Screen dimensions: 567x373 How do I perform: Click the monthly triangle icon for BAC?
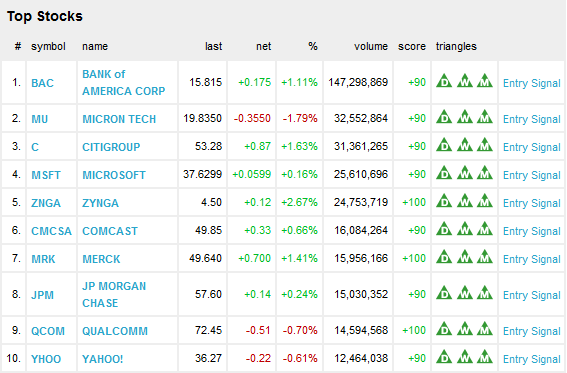485,81
